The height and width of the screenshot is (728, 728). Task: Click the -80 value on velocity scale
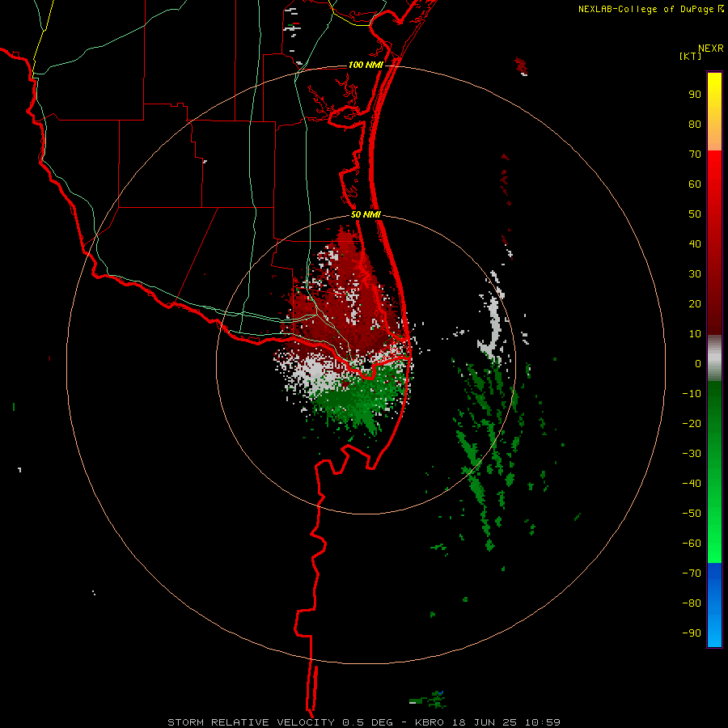pyautogui.click(x=692, y=603)
